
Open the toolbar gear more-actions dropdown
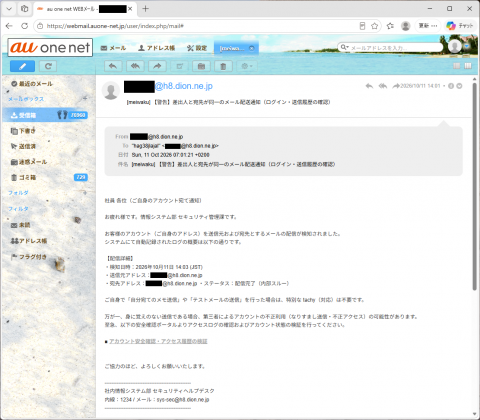coord(247,66)
